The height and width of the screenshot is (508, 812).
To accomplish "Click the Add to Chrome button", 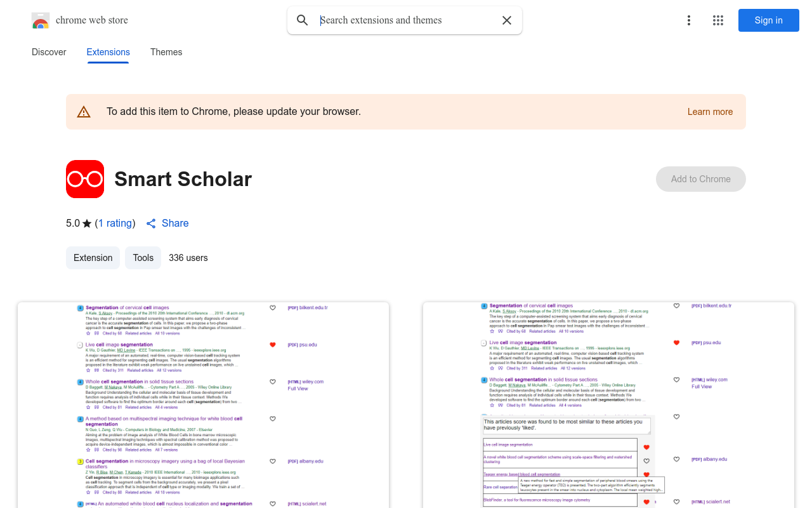I will [701, 179].
